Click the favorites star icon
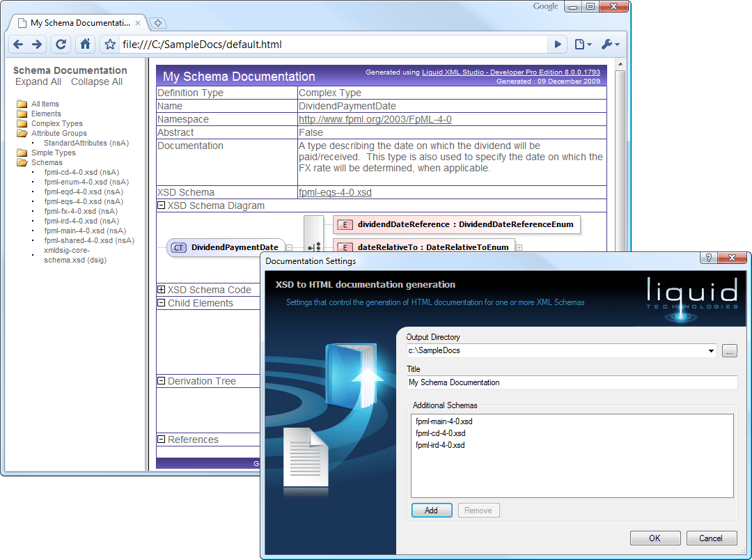Viewport: 752px width, 560px height. tap(109, 43)
